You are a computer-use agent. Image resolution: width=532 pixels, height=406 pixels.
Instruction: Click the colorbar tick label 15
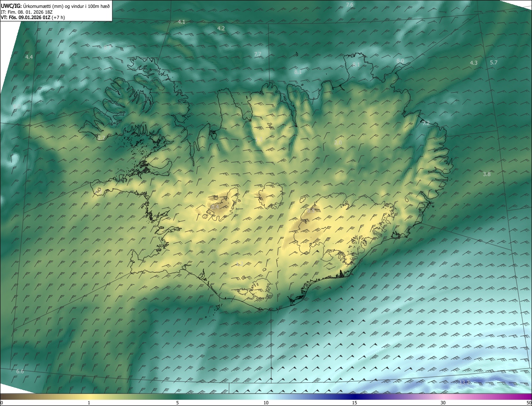point(355,403)
